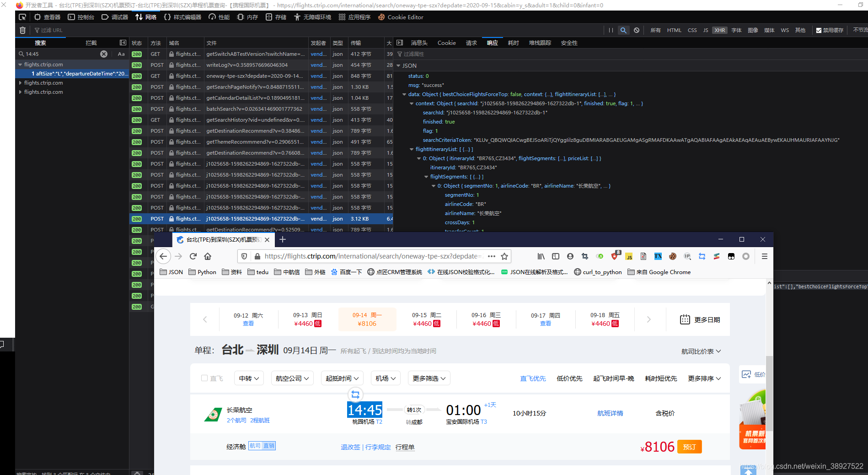868x475 pixels.
Task: Open the 中转 dropdown filter
Action: click(x=249, y=378)
